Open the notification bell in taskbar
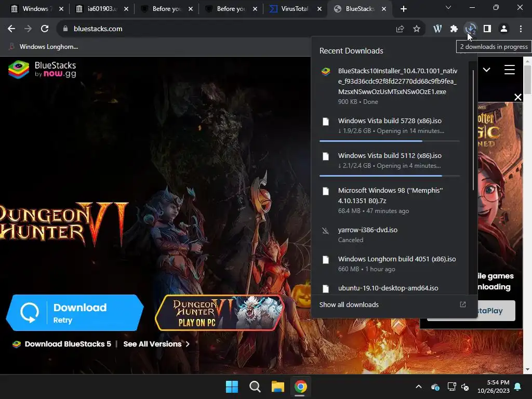 pos(518,387)
